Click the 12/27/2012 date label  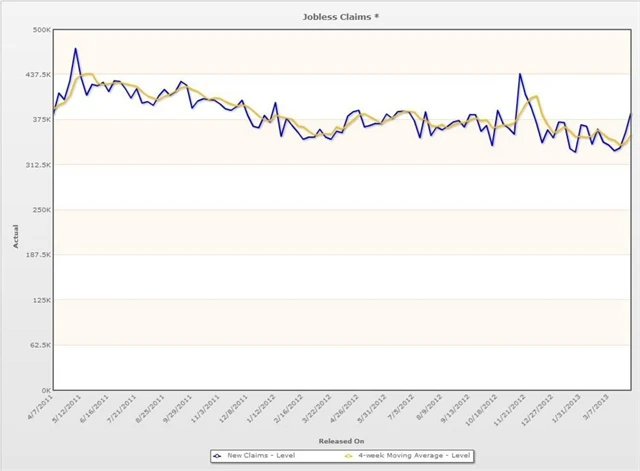pos(537,410)
